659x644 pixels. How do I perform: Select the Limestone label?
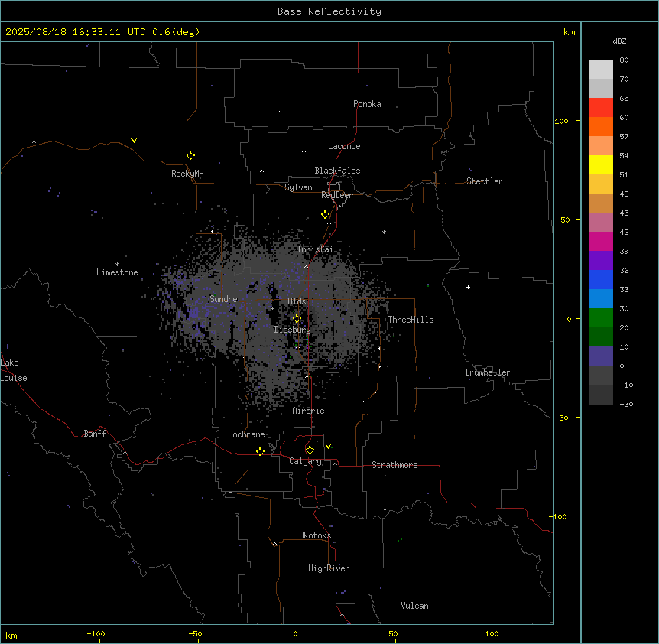117,272
